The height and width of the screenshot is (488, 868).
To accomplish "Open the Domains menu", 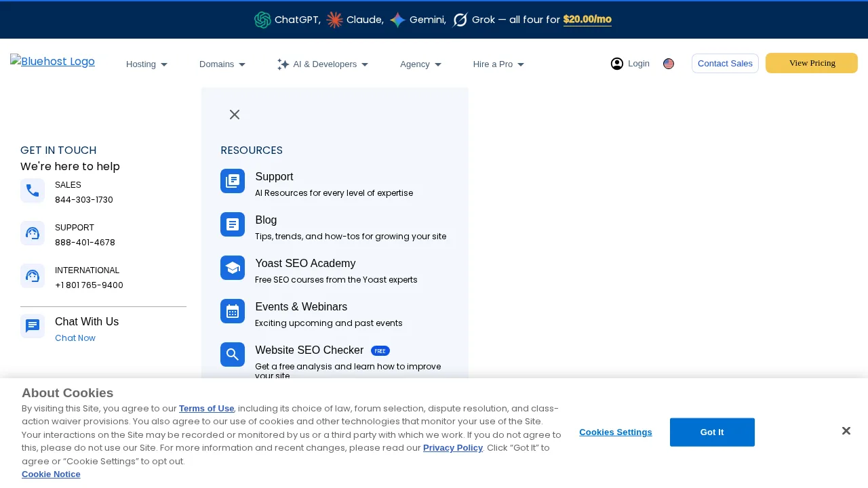I will coord(216,64).
